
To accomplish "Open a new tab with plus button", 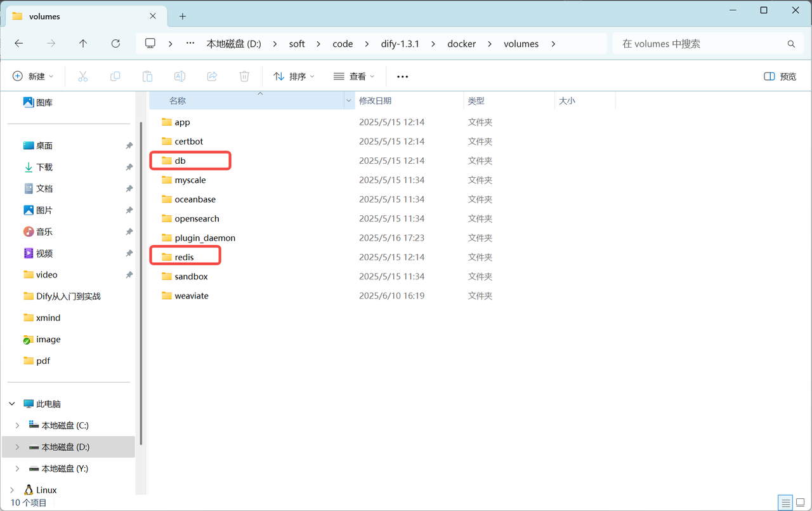I will click(x=183, y=16).
